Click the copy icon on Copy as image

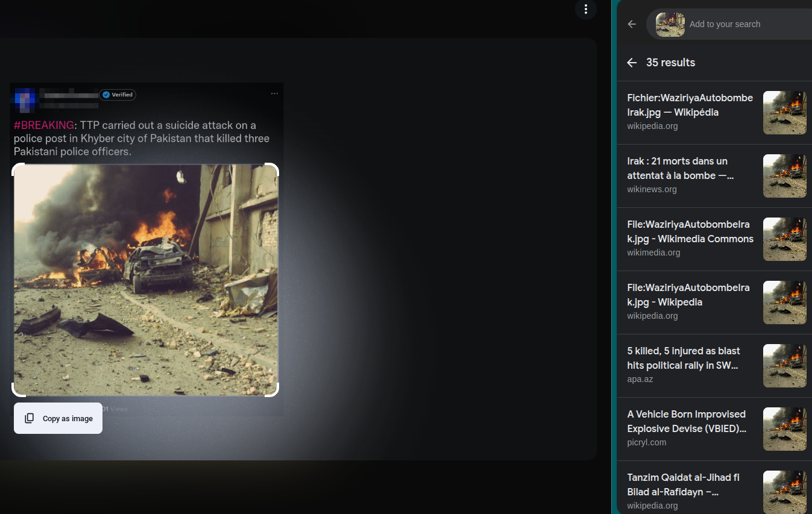[30, 418]
